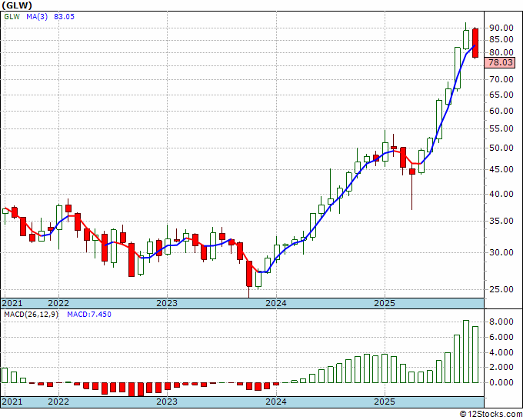Click 2024 on the price chart timeline
Viewport: 523px width, 420px height.
coord(276,303)
